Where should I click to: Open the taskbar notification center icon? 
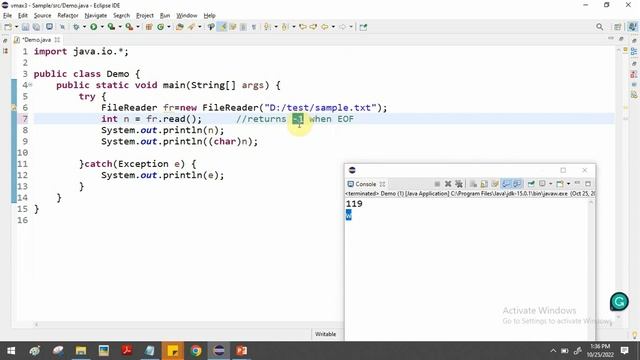click(x=624, y=351)
